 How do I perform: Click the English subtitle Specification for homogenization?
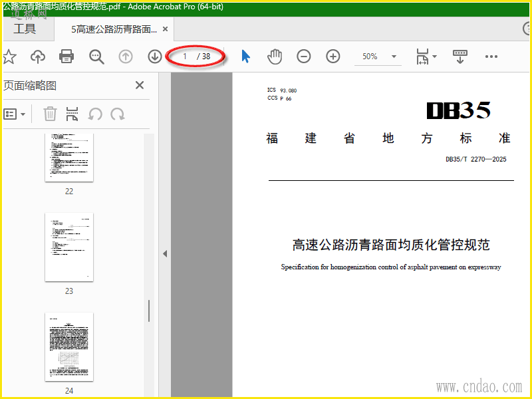391,267
